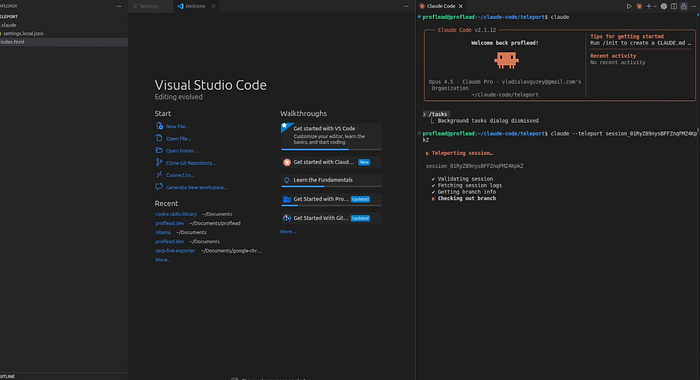Click 'No recent activity' text
Image resolution: width=700 pixels, height=380 pixels.
(617, 63)
